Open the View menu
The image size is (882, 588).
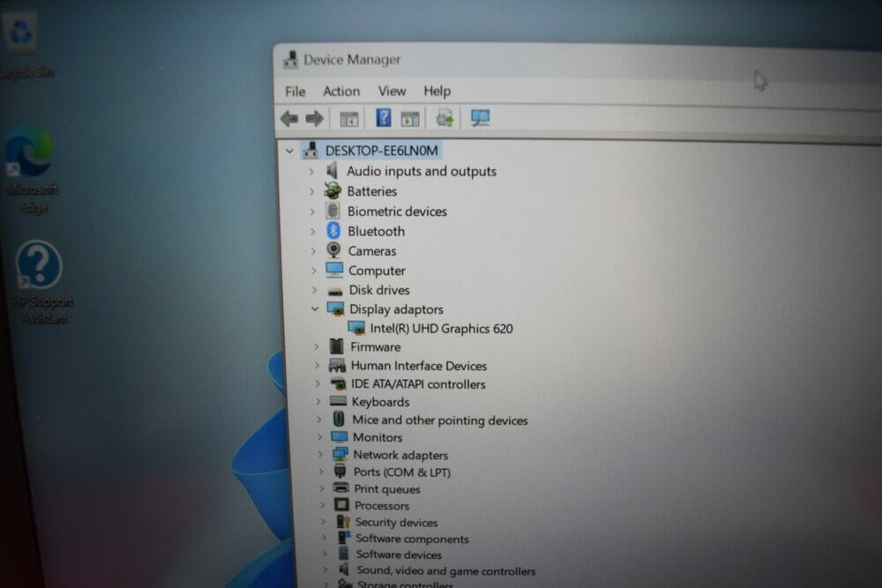click(392, 91)
